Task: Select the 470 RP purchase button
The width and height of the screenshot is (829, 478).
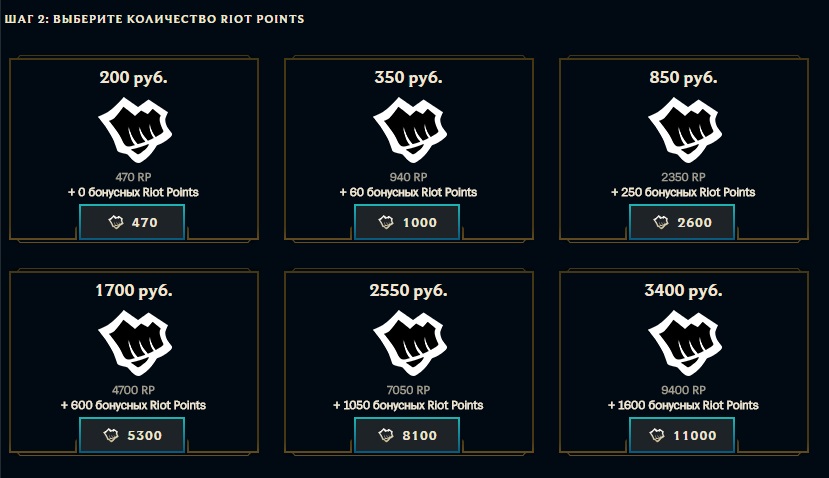Action: [x=132, y=222]
